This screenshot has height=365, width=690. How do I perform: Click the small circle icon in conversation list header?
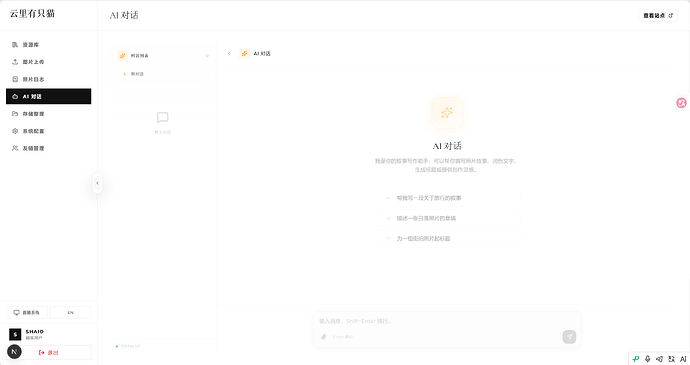207,56
